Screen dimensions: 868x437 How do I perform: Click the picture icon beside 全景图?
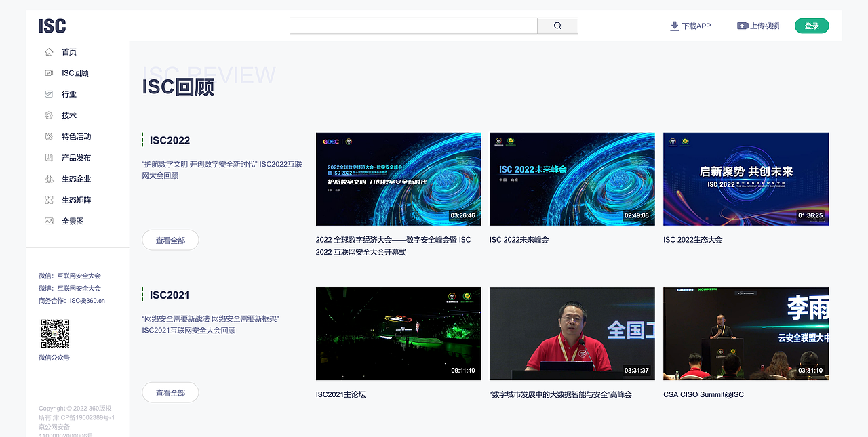tap(49, 221)
